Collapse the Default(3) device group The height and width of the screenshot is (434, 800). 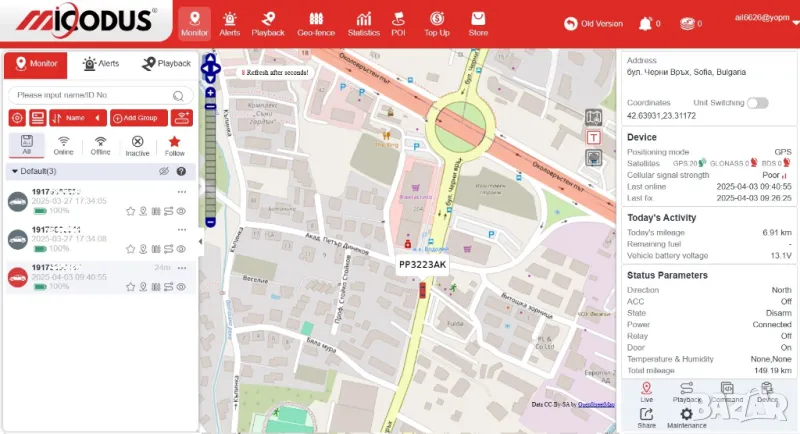point(14,171)
